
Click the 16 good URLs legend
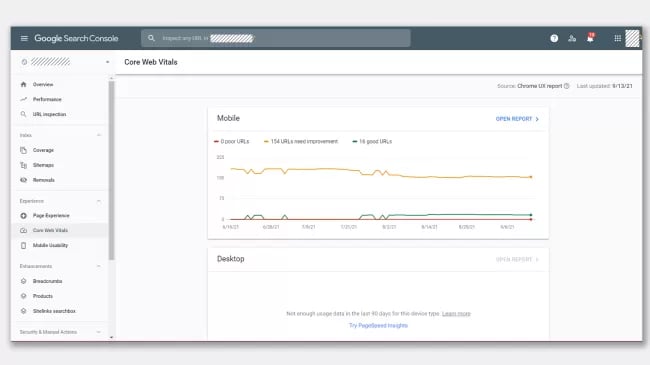pyautogui.click(x=372, y=141)
